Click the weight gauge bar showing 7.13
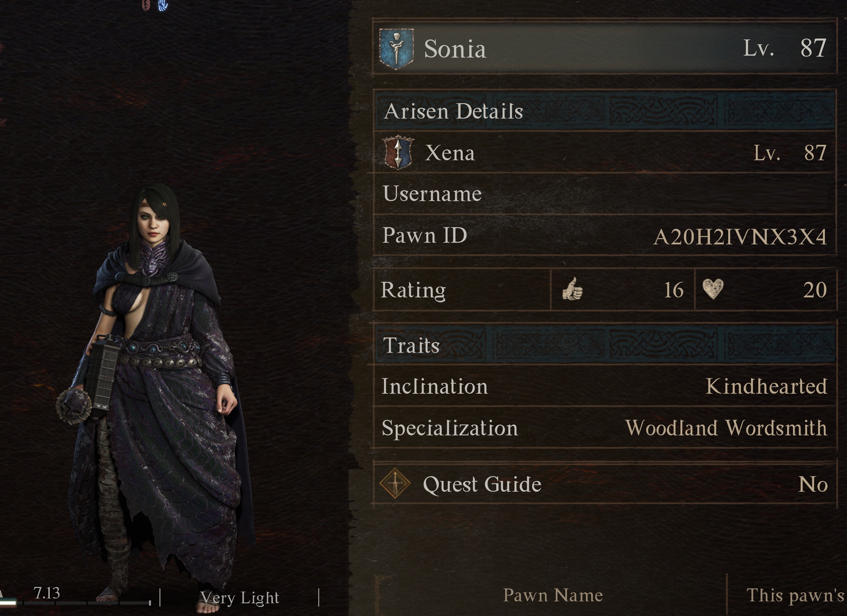 pos(75,602)
